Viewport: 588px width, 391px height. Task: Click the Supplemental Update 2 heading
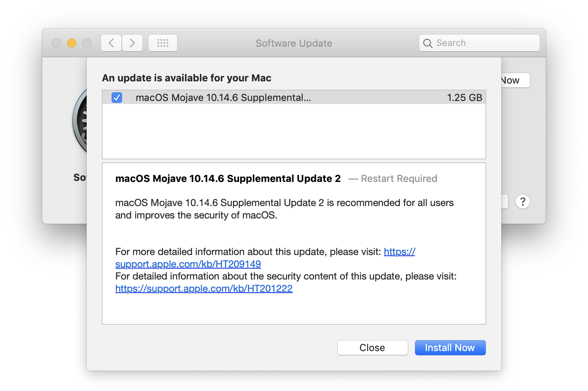click(228, 179)
